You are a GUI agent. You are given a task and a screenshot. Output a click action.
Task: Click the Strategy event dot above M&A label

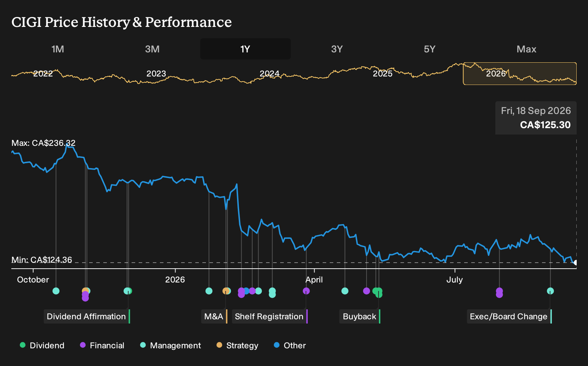point(226,291)
